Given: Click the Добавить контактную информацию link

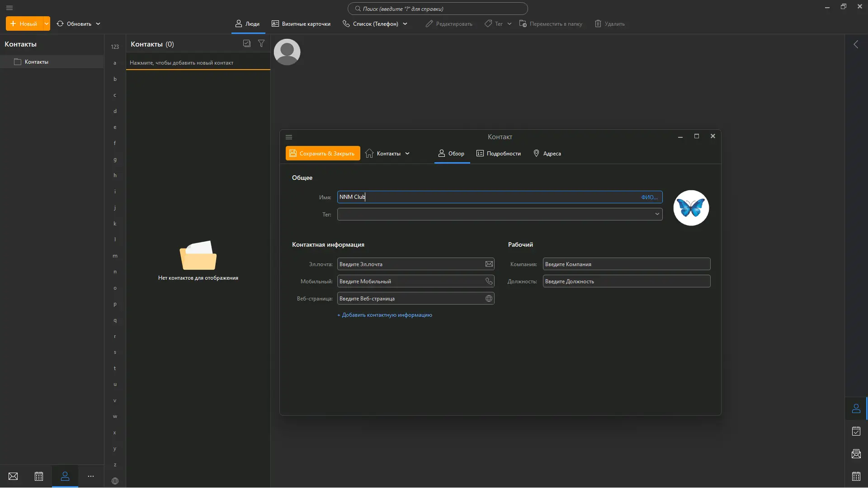Looking at the screenshot, I should tap(385, 315).
